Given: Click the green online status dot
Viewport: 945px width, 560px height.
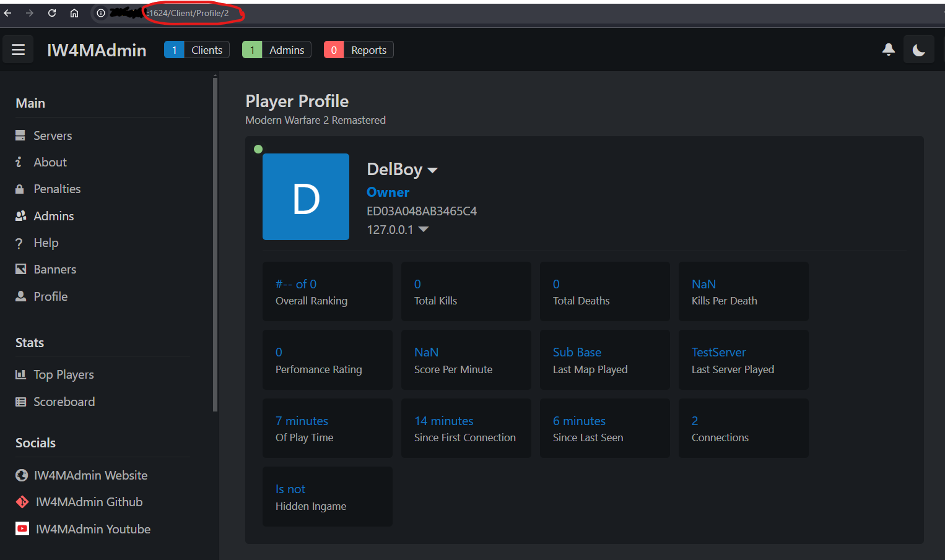Looking at the screenshot, I should click(258, 149).
